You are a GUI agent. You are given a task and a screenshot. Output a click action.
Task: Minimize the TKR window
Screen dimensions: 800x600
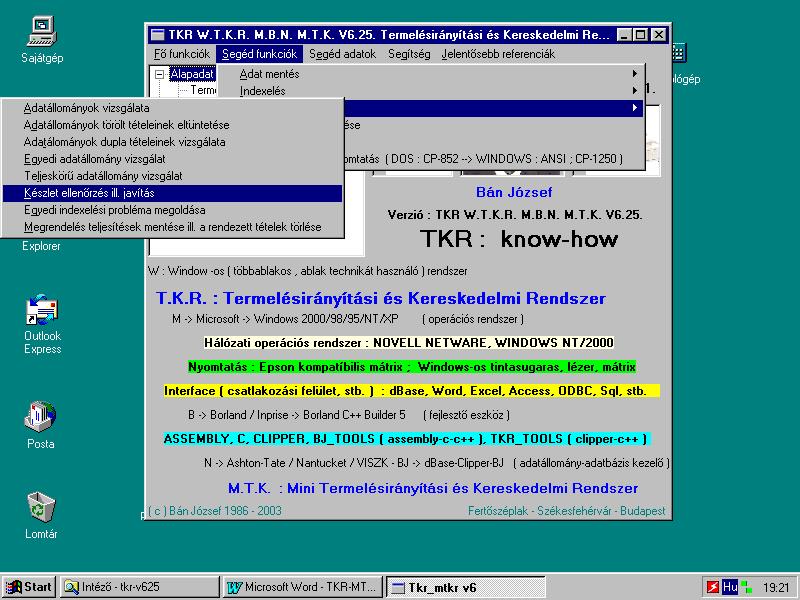[x=624, y=35]
